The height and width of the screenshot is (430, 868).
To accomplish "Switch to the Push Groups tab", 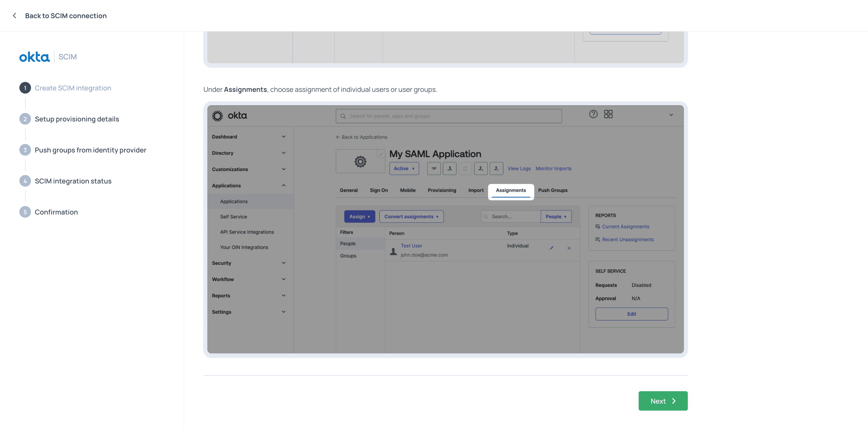I will point(553,191).
